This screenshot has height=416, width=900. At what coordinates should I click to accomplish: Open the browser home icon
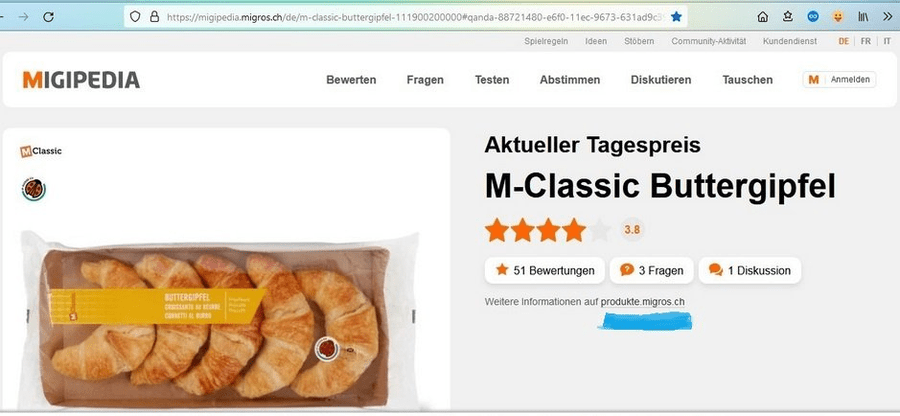(x=763, y=17)
